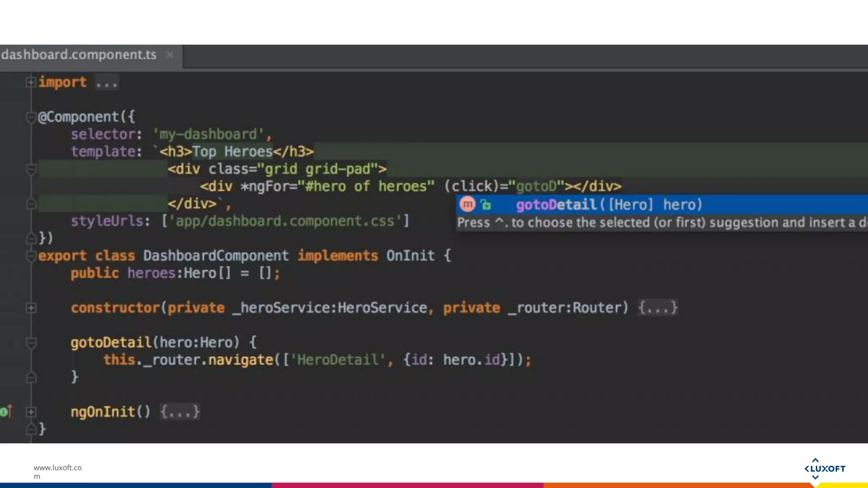The image size is (868, 488).
Task: Click the implements gutter icon beside ngOnInit
Action: pyautogui.click(x=6, y=411)
